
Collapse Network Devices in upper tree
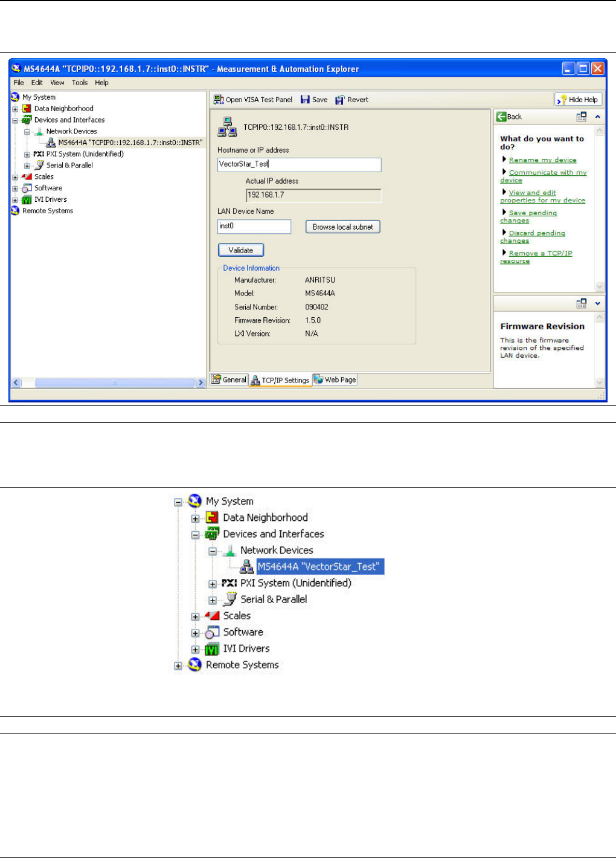pyautogui.click(x=27, y=132)
